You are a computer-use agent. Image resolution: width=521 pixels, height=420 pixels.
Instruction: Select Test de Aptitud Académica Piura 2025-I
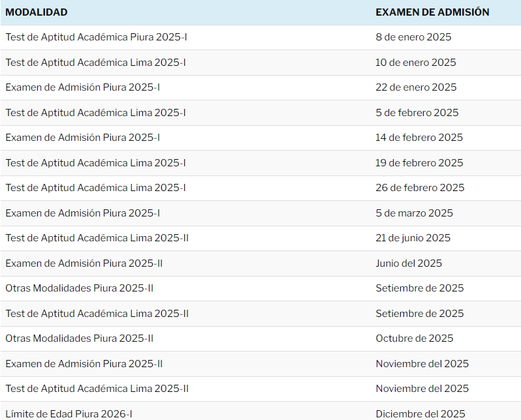click(97, 37)
